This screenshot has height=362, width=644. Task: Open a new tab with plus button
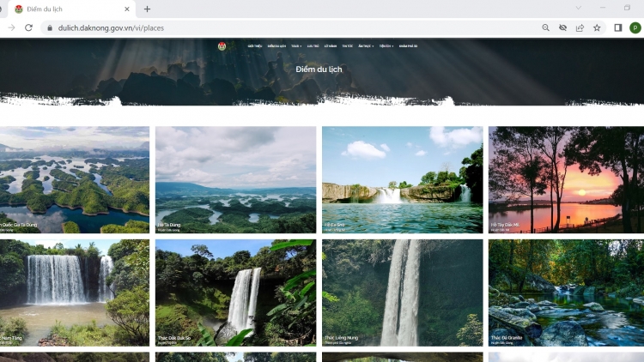coord(147,9)
